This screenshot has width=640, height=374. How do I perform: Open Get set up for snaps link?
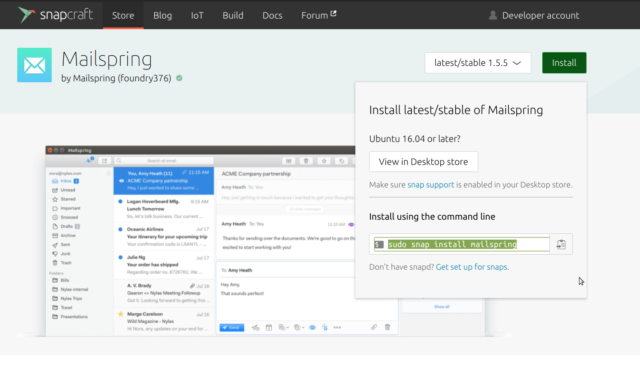point(472,267)
